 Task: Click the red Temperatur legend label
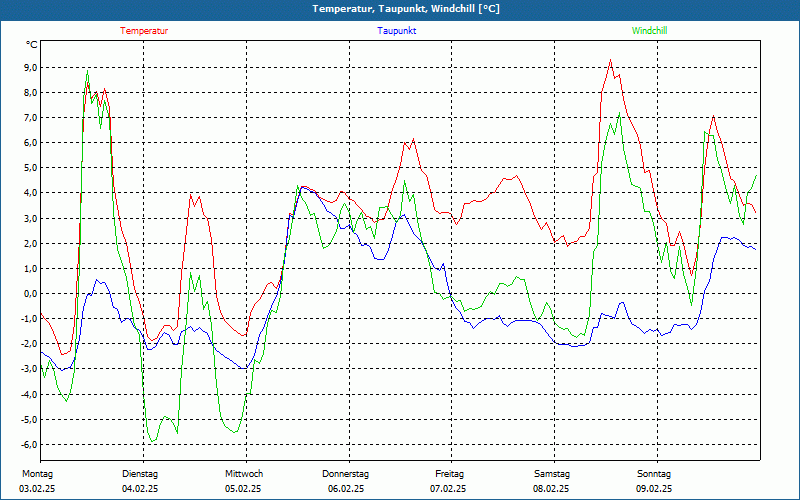tap(144, 31)
